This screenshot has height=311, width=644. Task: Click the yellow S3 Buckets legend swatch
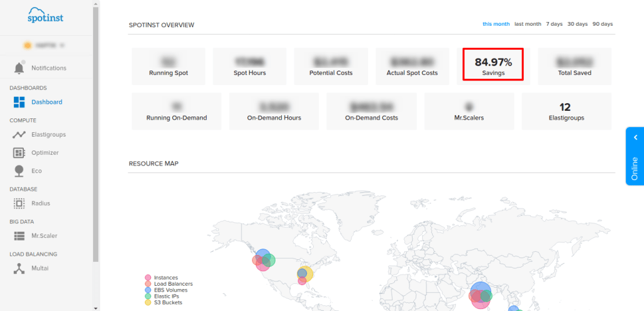[x=148, y=302]
